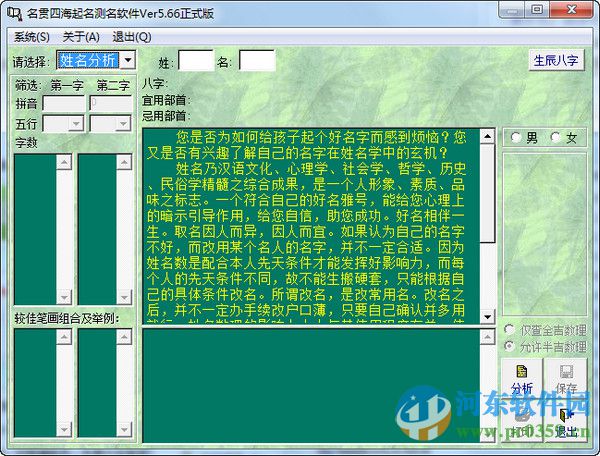Open the 系统(S) menu
The width and height of the screenshot is (600, 456).
click(32, 37)
